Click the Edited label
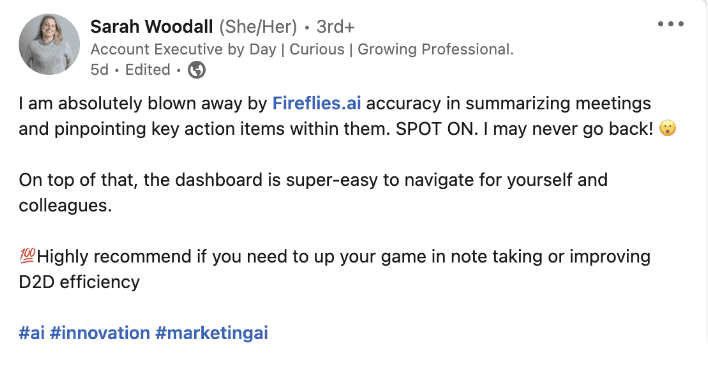 148,70
